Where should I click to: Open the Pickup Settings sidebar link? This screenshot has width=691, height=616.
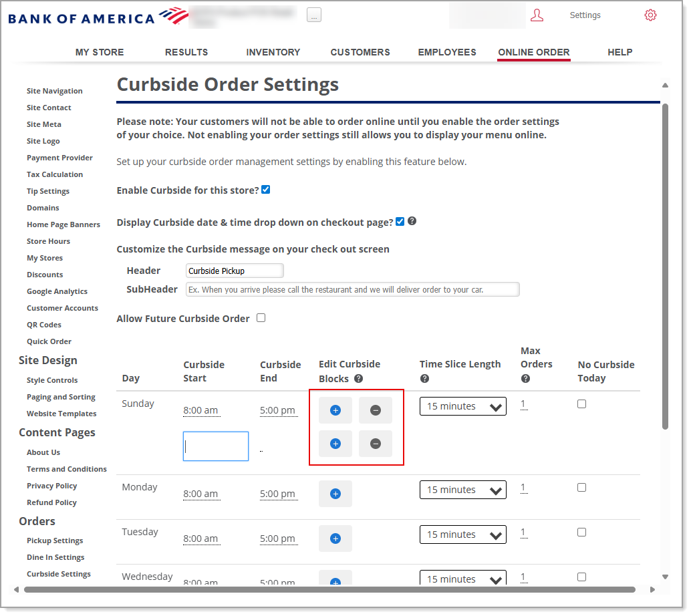pyautogui.click(x=55, y=541)
